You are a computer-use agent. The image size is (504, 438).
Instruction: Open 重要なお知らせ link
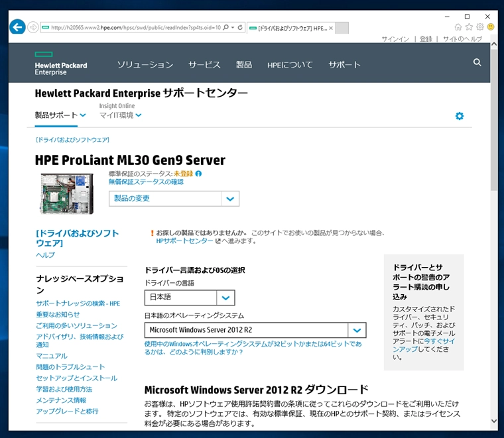coord(58,314)
